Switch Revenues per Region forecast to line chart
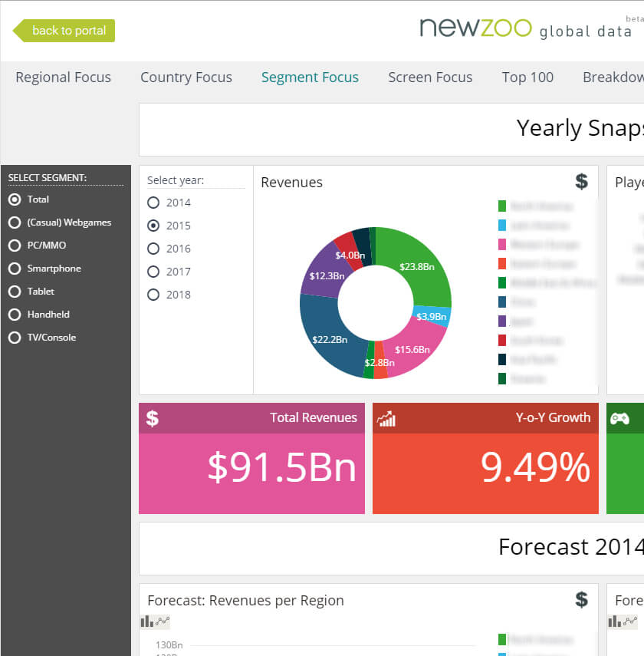The image size is (644, 656). coord(163,621)
